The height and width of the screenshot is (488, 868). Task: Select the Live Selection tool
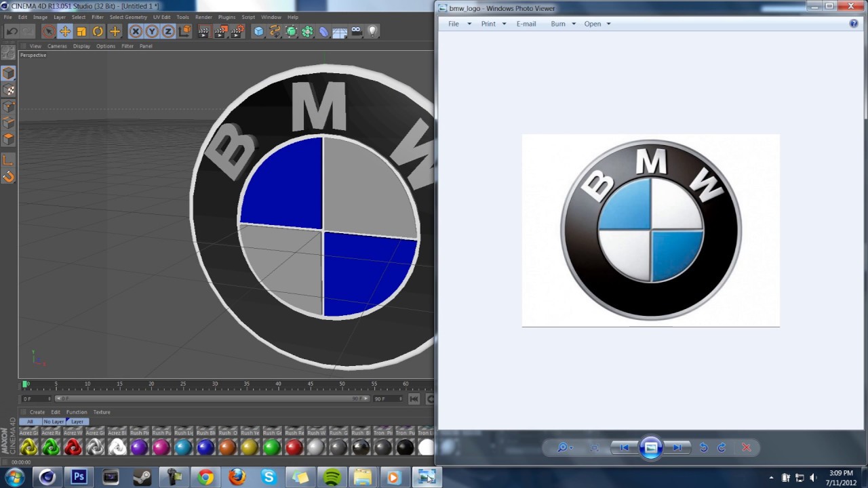point(48,31)
